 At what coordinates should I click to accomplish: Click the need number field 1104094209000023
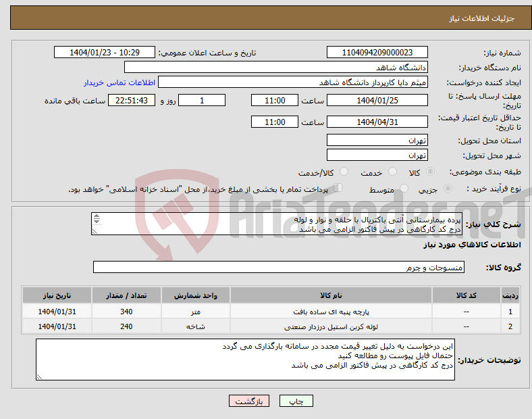tap(377, 52)
